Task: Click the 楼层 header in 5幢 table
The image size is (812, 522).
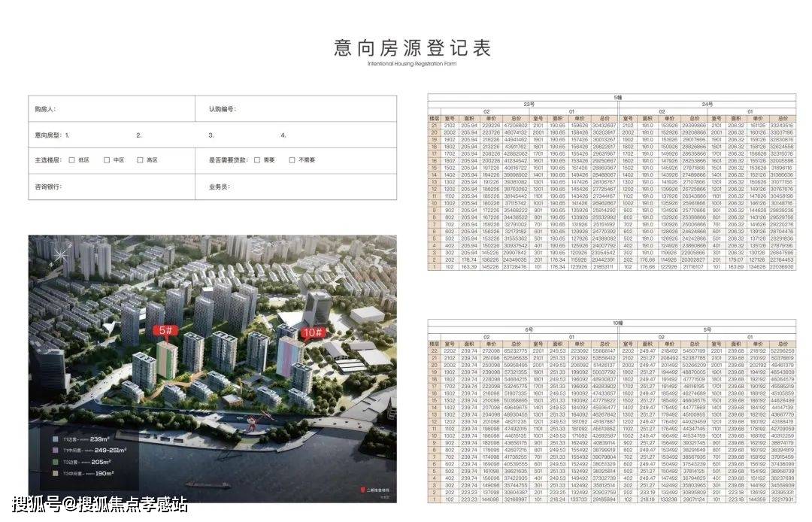Action: click(x=435, y=119)
